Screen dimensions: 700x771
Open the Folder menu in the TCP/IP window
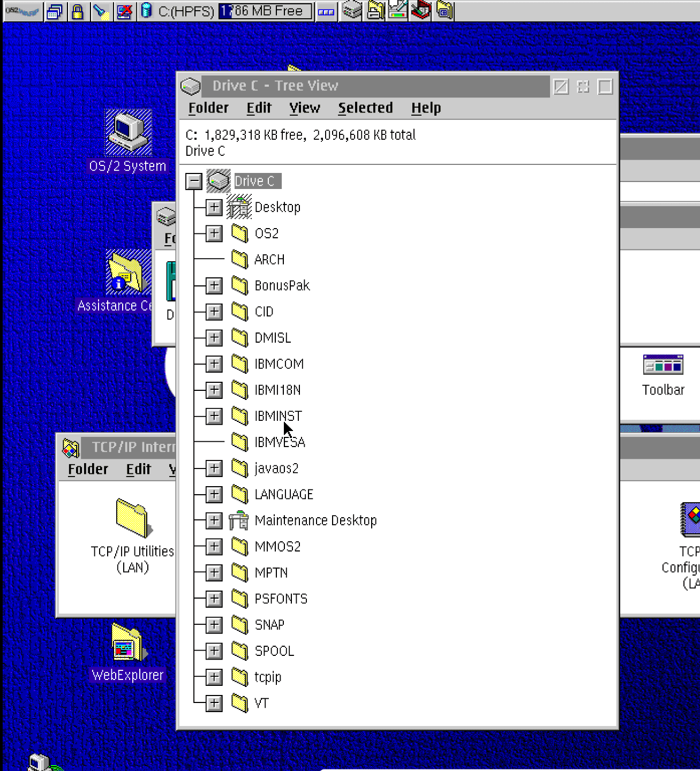point(87,469)
